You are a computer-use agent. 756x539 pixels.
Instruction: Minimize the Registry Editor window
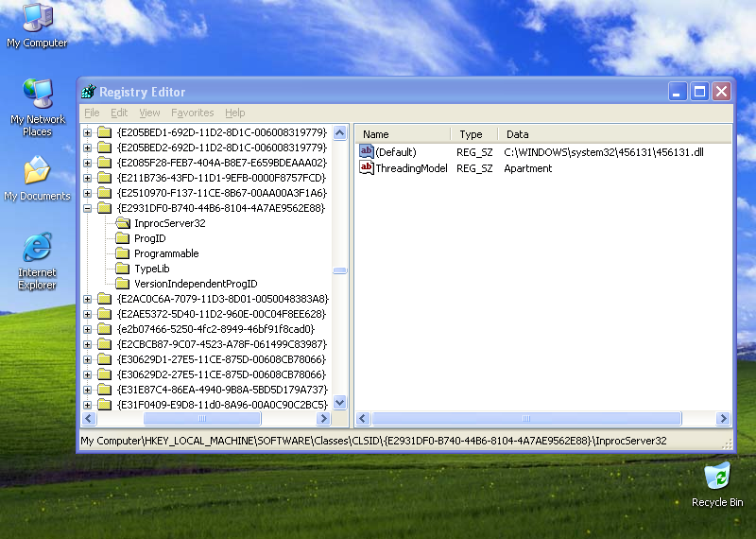[677, 91]
